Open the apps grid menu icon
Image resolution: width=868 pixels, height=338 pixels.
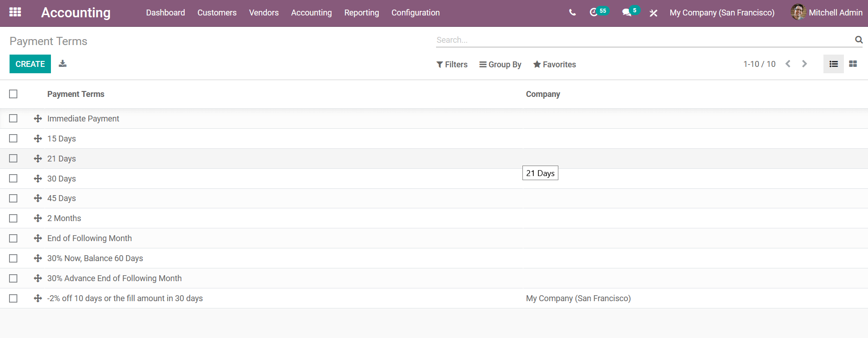[x=15, y=12]
